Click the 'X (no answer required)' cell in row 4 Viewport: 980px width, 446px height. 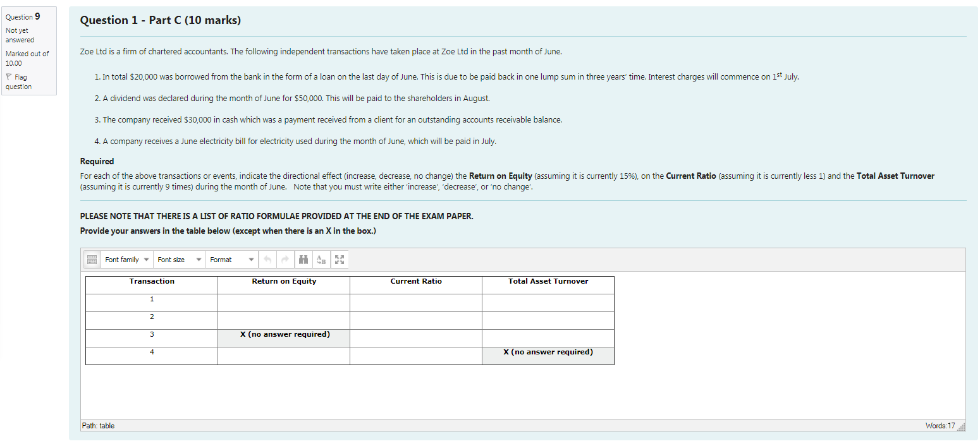click(548, 356)
